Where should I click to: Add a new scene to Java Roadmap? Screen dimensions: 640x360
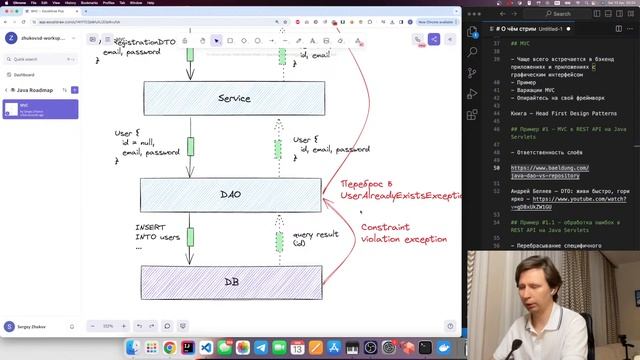point(75,90)
